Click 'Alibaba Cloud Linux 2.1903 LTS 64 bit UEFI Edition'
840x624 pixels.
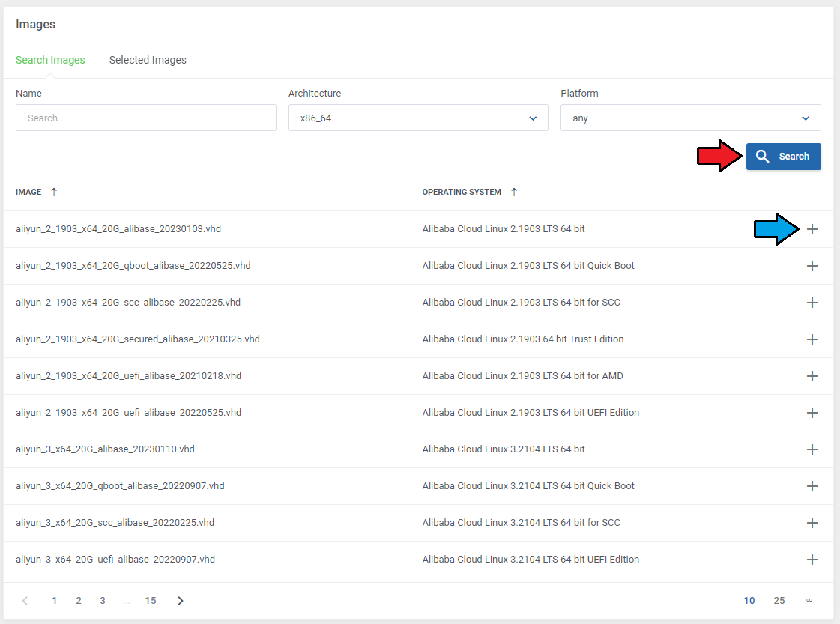(531, 413)
